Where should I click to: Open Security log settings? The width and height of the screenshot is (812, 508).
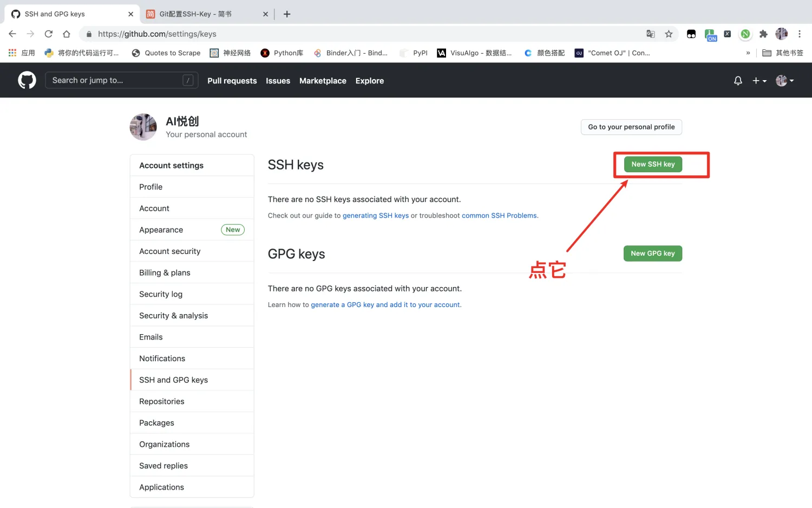point(192,294)
